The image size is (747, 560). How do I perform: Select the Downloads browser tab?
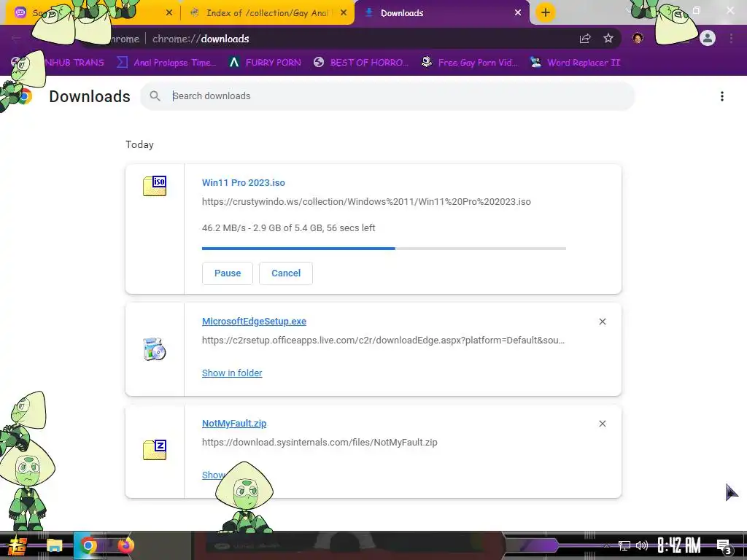441,13
